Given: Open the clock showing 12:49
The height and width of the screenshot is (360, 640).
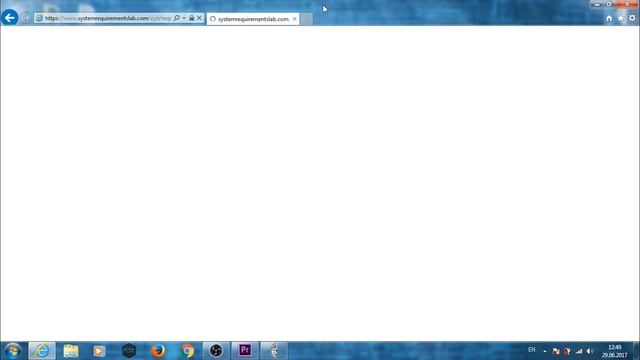Looking at the screenshot, I should pyautogui.click(x=614, y=351).
